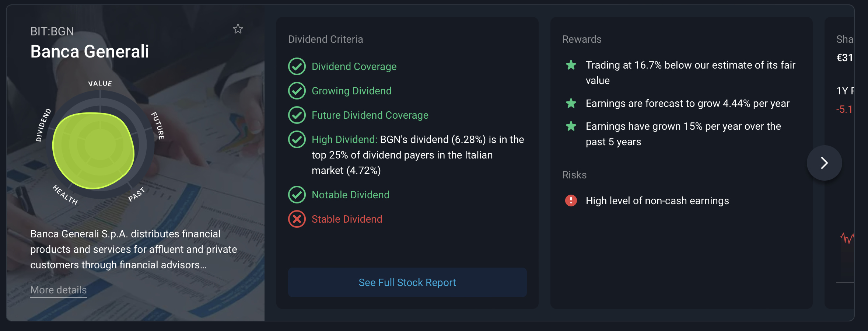Screen dimensions: 868x331
Task: Open See Full Stock Report
Action: click(407, 282)
